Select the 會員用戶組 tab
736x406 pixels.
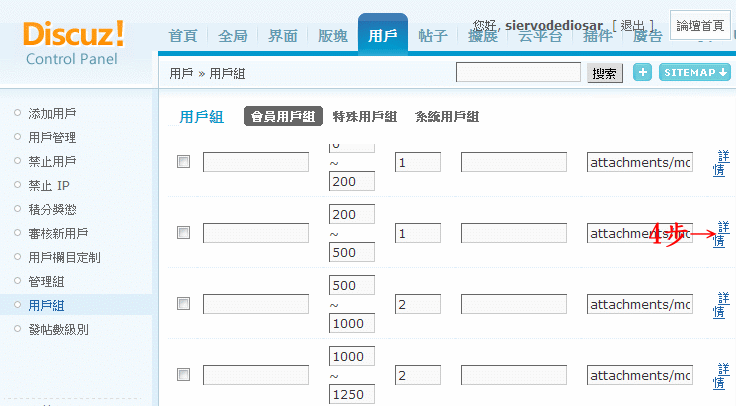click(283, 116)
